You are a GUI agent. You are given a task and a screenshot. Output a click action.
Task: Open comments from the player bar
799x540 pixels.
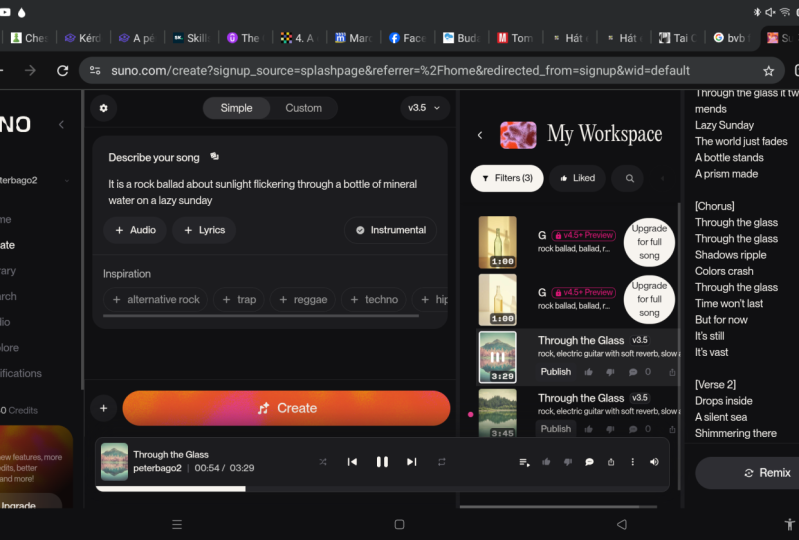590,462
